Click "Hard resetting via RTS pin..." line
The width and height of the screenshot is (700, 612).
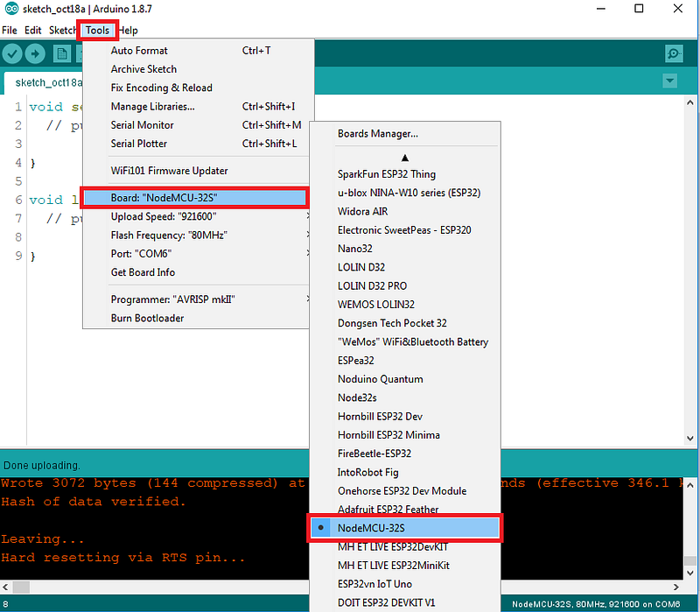pyautogui.click(x=122, y=558)
